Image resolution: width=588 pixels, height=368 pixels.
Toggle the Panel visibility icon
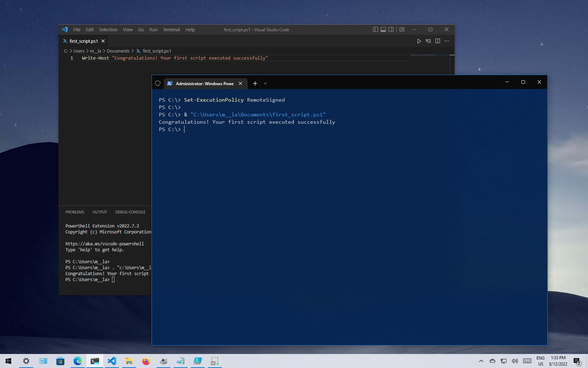click(x=383, y=29)
